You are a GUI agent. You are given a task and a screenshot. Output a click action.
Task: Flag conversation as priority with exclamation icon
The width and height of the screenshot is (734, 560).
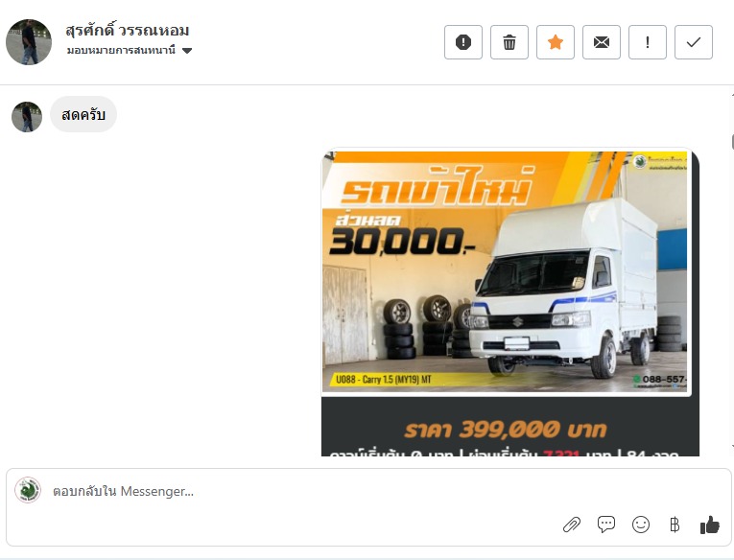[x=648, y=42]
